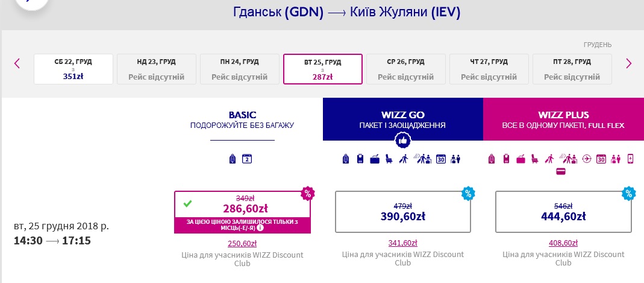Click the WIZZ Plus mobile phone icon

[x=630, y=159]
